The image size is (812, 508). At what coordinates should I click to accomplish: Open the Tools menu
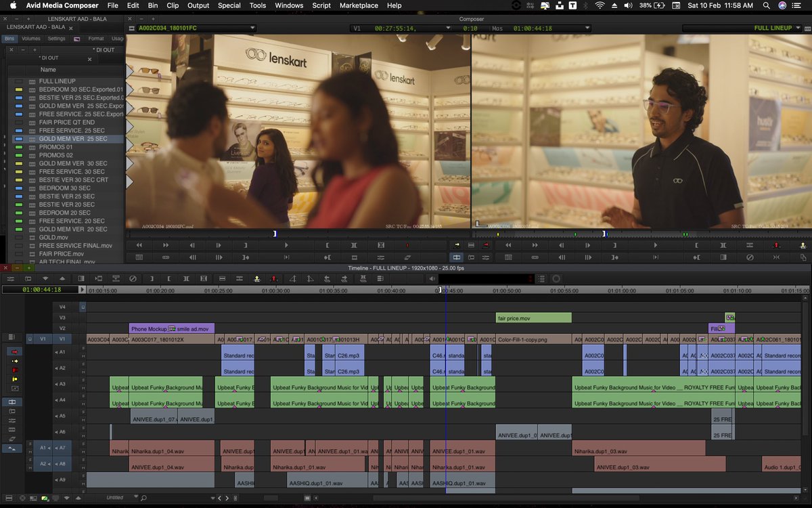point(257,5)
